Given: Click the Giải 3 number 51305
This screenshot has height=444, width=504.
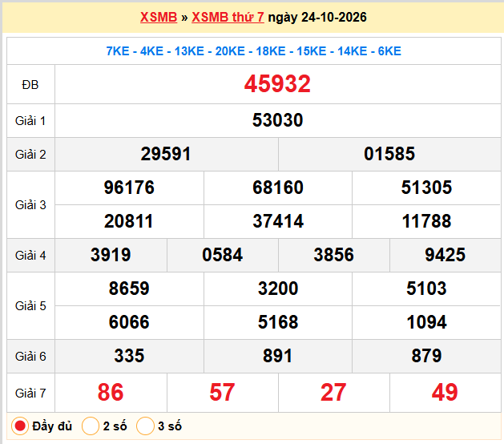Looking at the screenshot, I should (x=426, y=188).
